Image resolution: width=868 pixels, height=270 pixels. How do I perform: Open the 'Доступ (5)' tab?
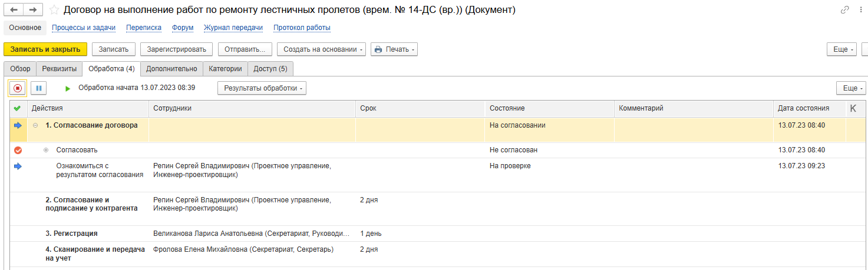pyautogui.click(x=270, y=69)
